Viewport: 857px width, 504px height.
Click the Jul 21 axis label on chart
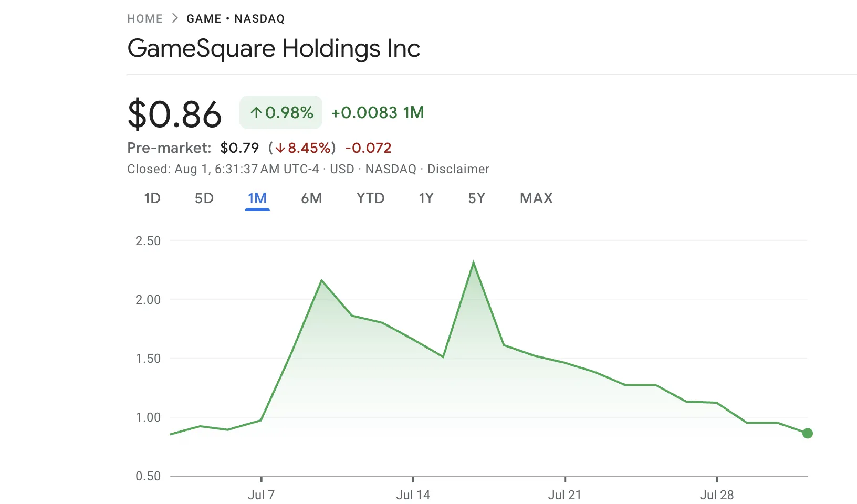tap(565, 495)
